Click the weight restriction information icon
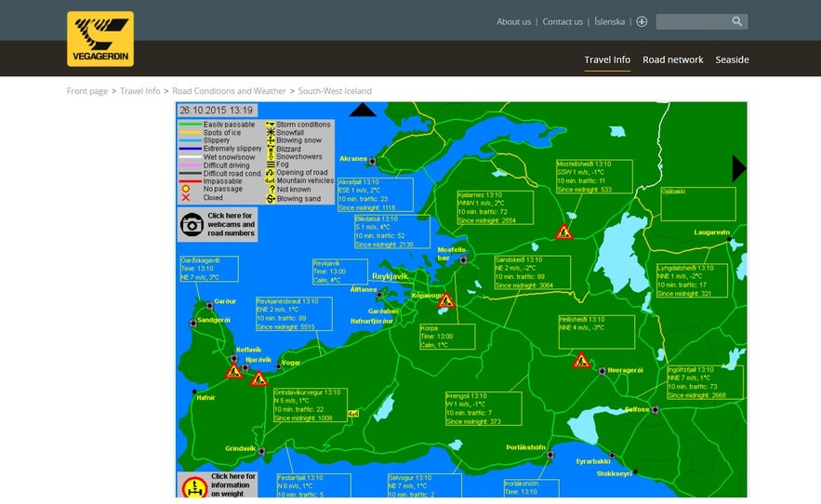The image size is (821, 504). click(194, 486)
